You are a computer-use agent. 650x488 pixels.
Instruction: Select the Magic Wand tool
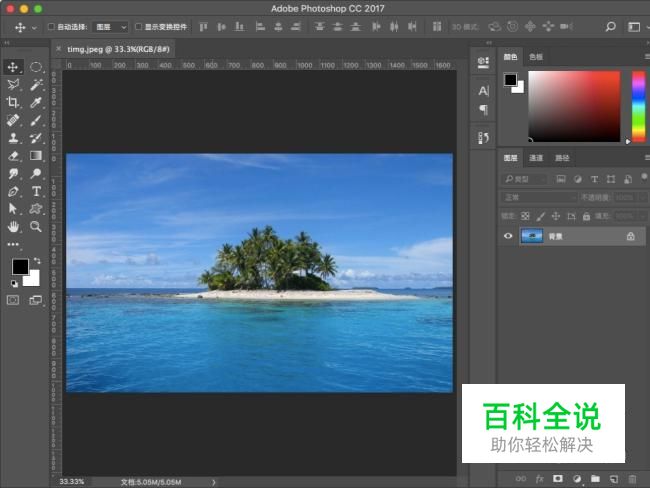(36, 85)
